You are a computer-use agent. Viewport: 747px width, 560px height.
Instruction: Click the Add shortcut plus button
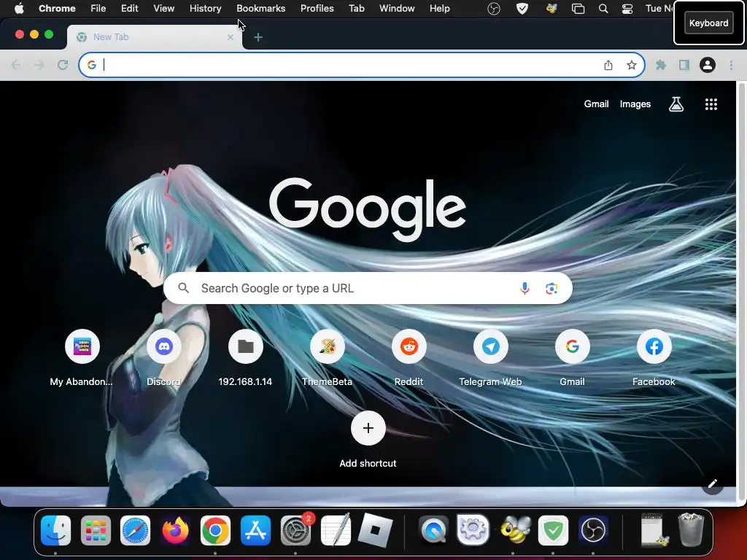point(368,428)
